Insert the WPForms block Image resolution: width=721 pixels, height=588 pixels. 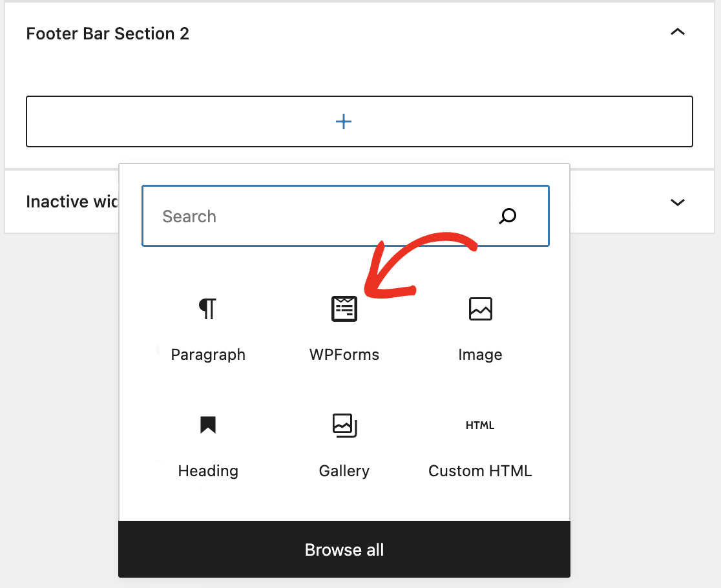click(344, 309)
